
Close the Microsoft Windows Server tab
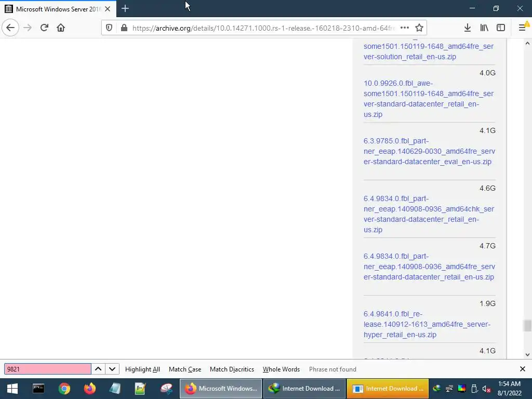(x=108, y=9)
